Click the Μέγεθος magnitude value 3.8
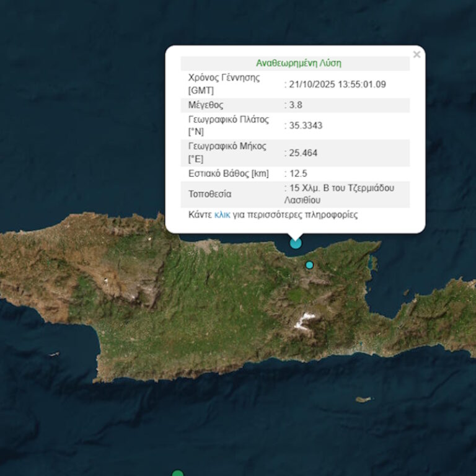Image resolution: width=476 pixels, height=476 pixels. (296, 105)
